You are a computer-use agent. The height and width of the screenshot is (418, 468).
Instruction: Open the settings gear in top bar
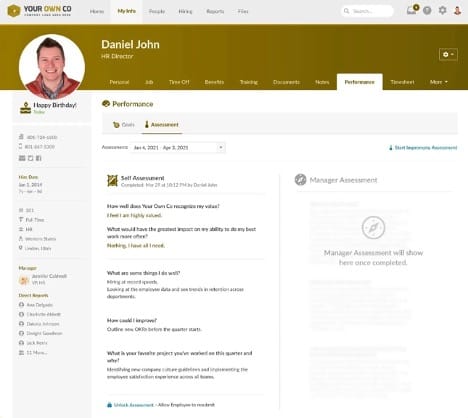442,10
